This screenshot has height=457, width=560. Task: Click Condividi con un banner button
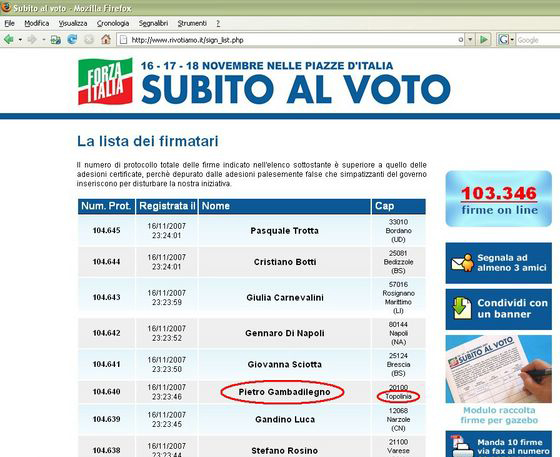click(499, 309)
